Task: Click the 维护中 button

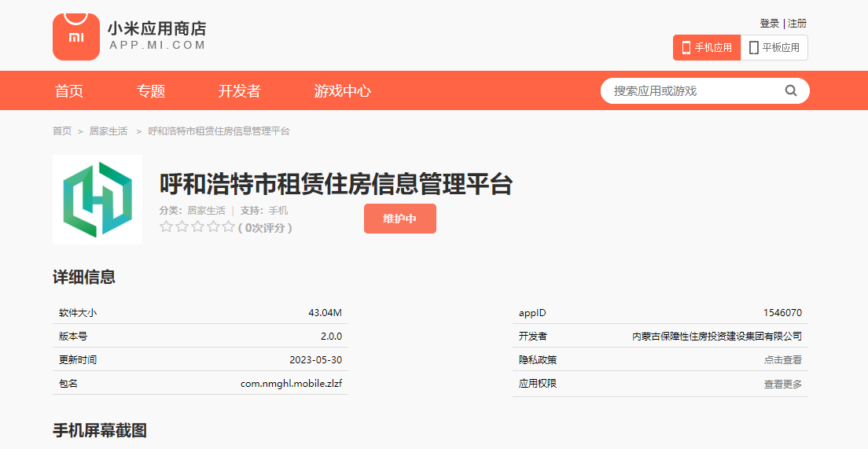Action: (400, 219)
